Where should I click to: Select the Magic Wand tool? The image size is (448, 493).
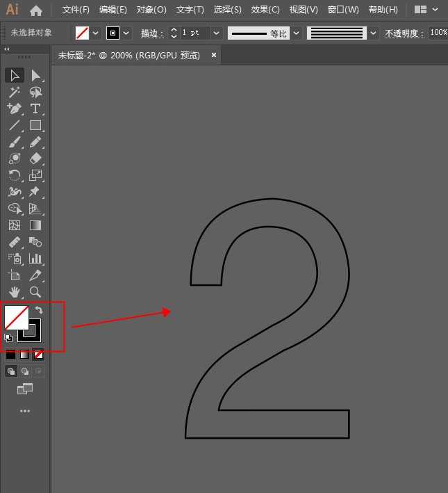[x=14, y=92]
